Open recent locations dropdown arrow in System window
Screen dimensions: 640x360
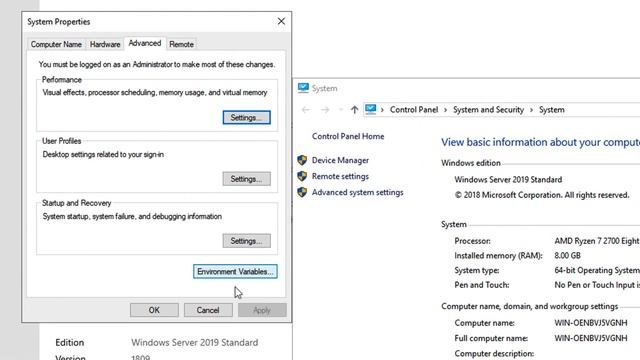340,109
